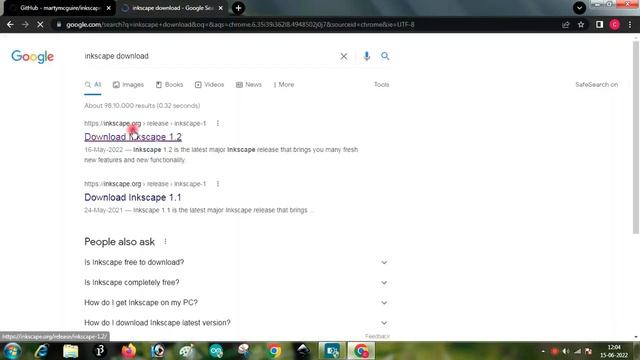Viewport: 640px width, 360px height.
Task: Expand 'Is Inkscape completely free?'
Action: click(x=236, y=282)
